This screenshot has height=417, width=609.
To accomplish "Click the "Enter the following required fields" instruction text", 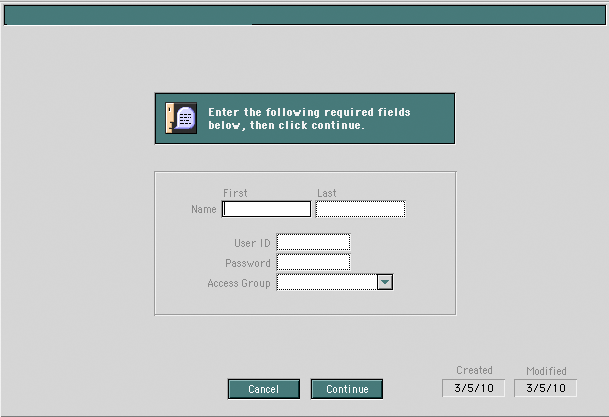I will 309,118.
